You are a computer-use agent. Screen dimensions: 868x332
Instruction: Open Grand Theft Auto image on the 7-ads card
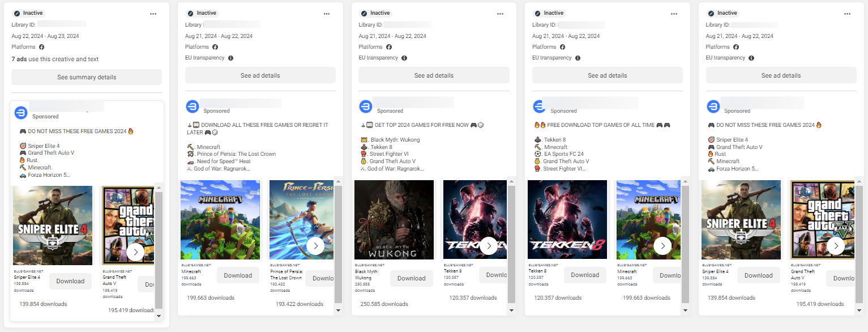[x=127, y=225]
